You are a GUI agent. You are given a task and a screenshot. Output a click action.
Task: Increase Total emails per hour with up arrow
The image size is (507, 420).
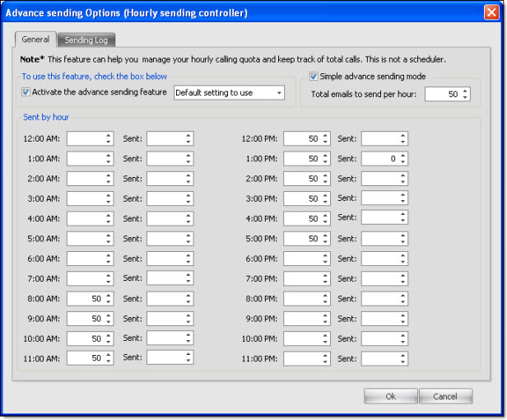coord(465,91)
